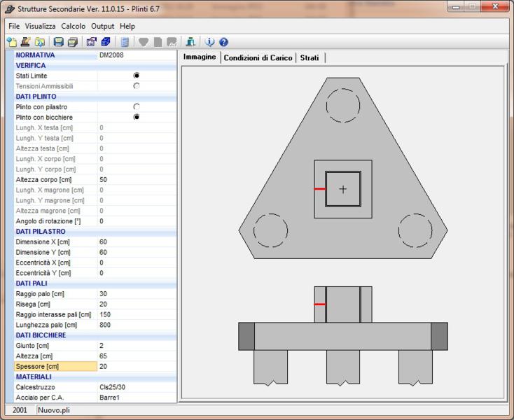Click the central pillar square with cross
Image resolution: width=514 pixels, height=420 pixels.
[343, 189]
